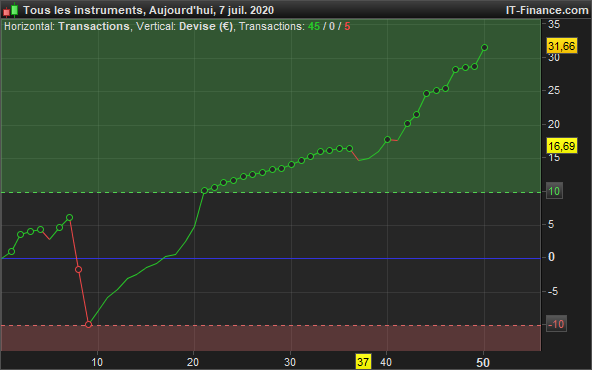592x370 pixels.
Task: Click the first green data point
Action: pyautogui.click(x=11, y=251)
